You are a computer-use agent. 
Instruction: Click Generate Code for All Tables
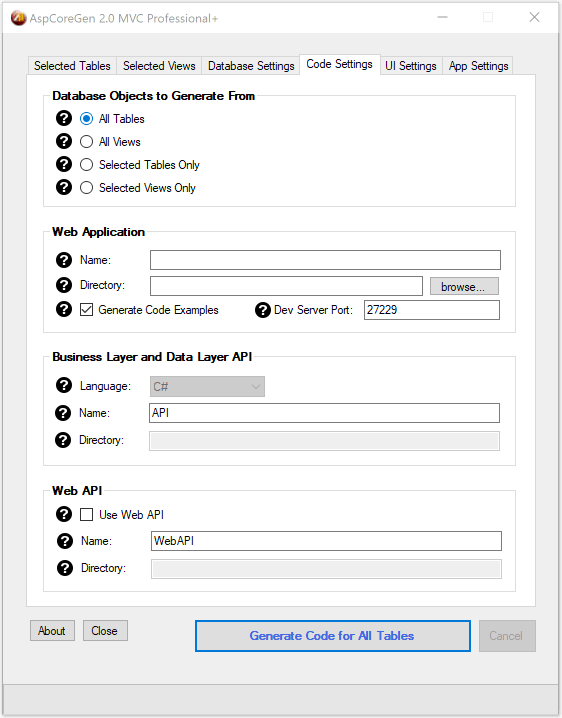(x=333, y=636)
